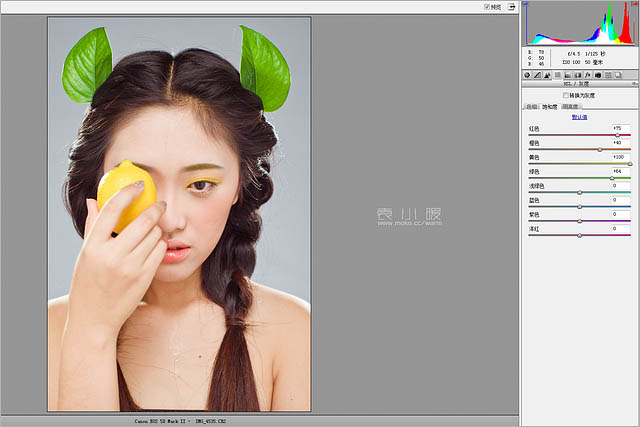Click the 默认值 default link
This screenshot has width=640, height=427.
point(579,117)
